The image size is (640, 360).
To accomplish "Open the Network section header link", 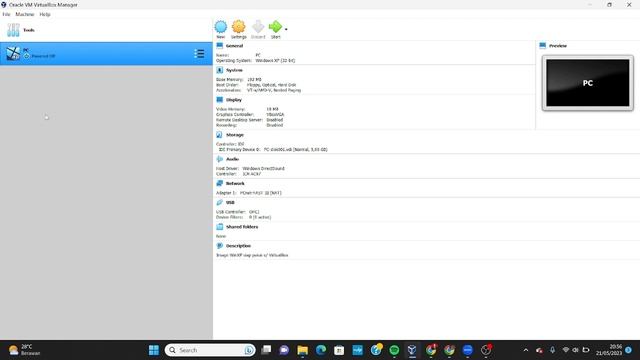I will pos(235,184).
